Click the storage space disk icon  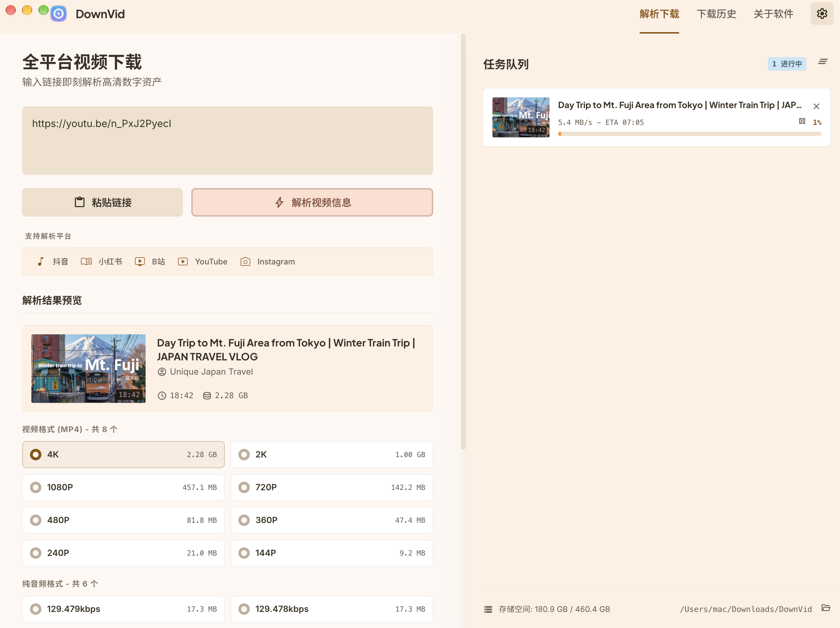(x=488, y=609)
